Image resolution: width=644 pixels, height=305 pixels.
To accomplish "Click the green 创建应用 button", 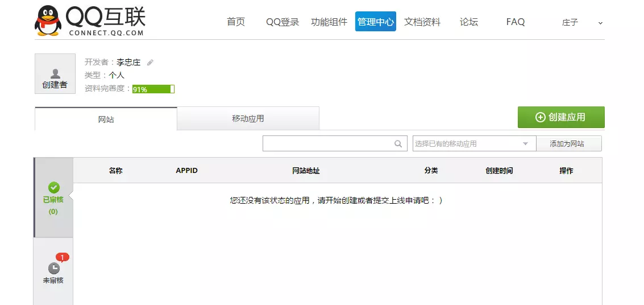I will click(x=561, y=117).
